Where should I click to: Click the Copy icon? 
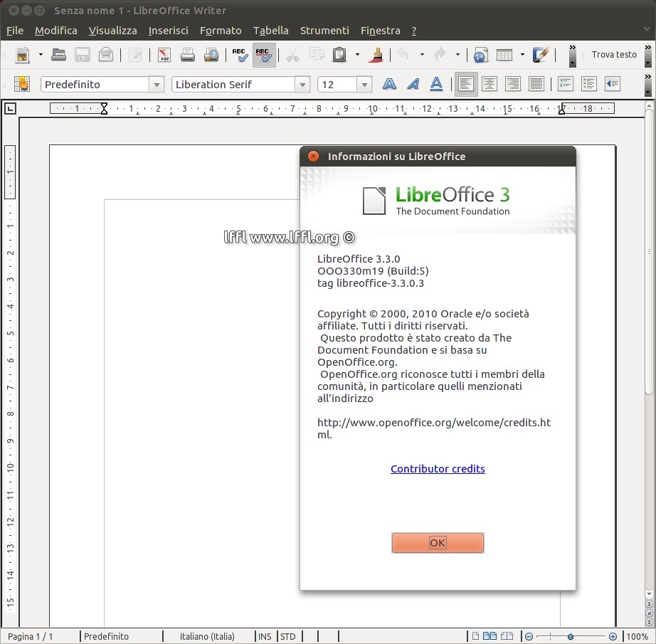pyautogui.click(x=317, y=55)
